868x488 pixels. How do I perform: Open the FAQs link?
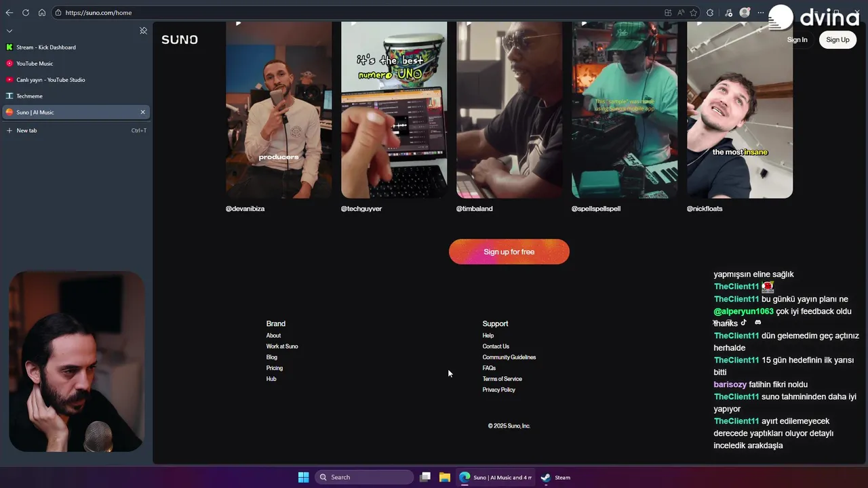tap(489, 368)
